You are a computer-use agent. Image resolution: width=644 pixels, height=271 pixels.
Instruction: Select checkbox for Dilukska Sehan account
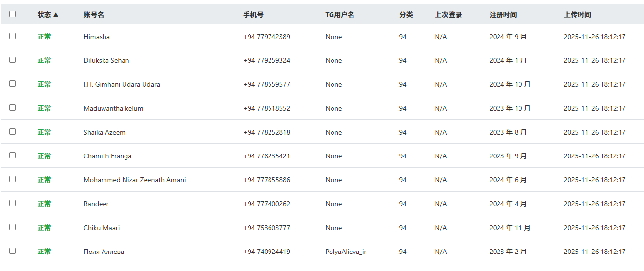click(x=12, y=60)
